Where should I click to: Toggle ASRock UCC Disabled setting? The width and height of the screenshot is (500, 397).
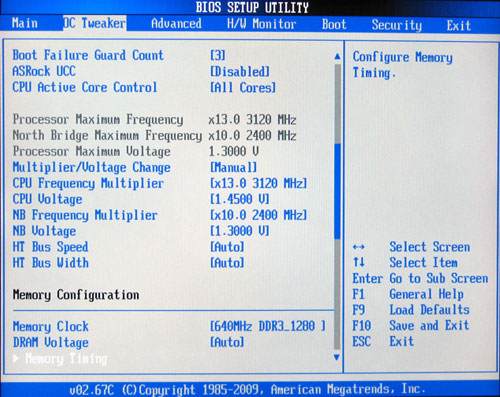[x=240, y=72]
